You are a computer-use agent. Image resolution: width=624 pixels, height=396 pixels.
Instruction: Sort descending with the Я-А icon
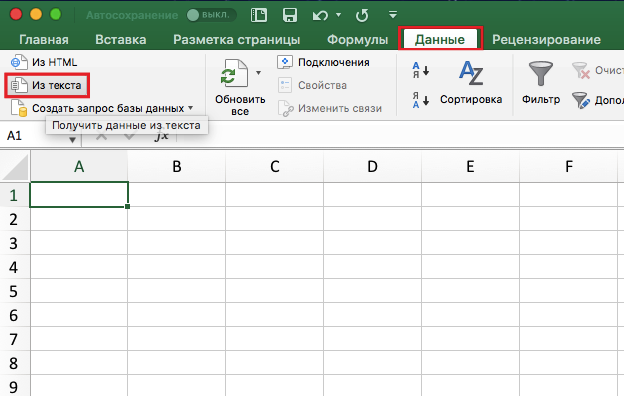[x=421, y=100]
